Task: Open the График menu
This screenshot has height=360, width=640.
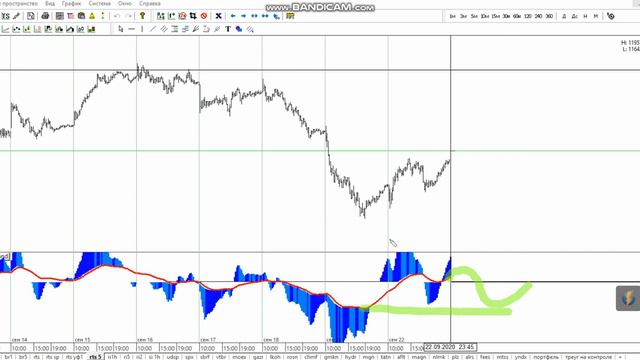Action: pyautogui.click(x=71, y=3)
